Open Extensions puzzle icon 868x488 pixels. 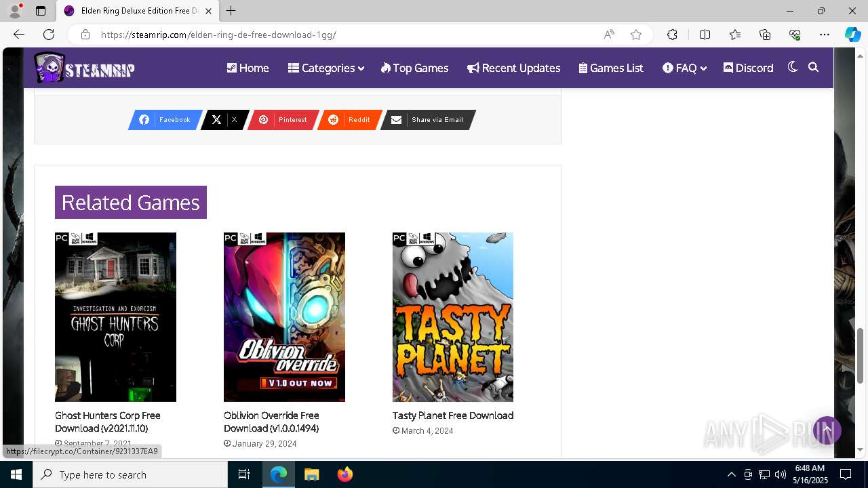pyautogui.click(x=672, y=35)
